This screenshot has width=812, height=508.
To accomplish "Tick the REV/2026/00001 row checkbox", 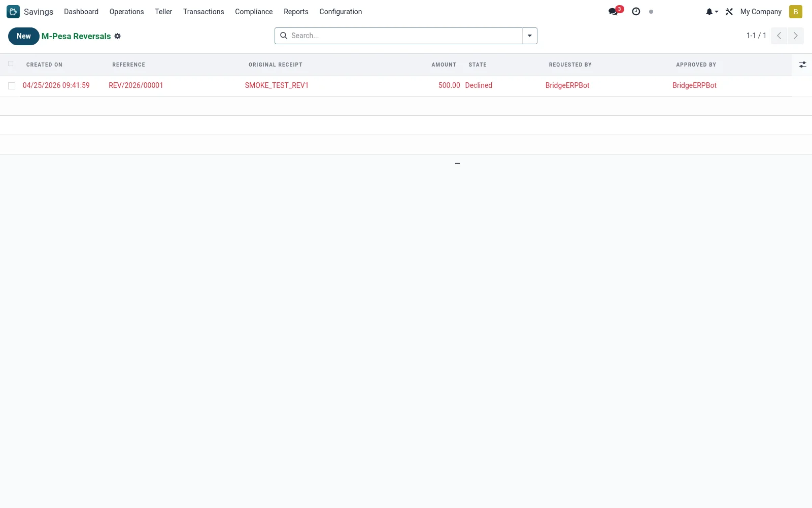I will click(x=12, y=86).
